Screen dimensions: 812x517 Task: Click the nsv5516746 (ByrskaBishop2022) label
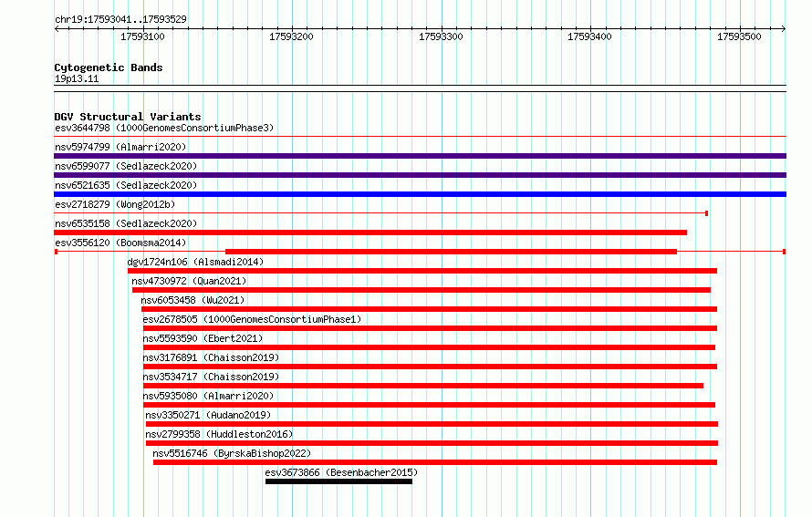pos(232,453)
